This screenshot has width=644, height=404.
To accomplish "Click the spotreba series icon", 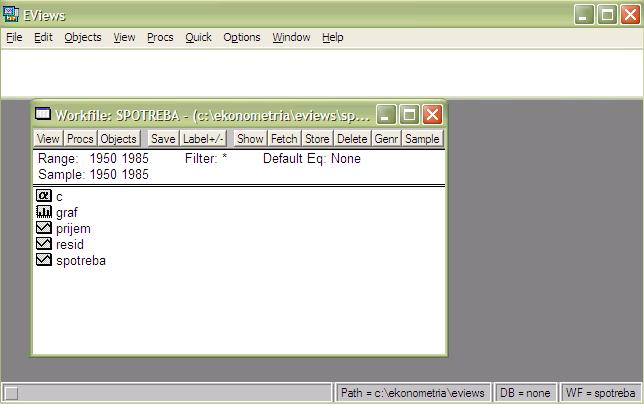I will (x=43, y=261).
